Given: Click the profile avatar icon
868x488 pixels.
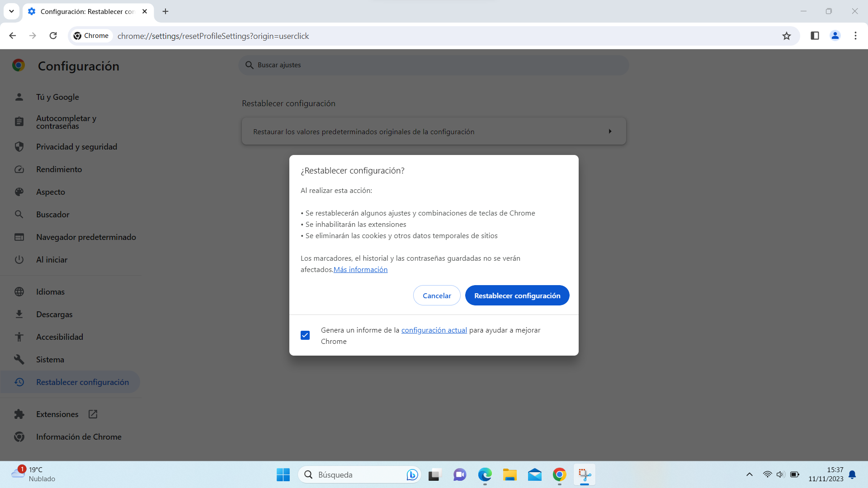Looking at the screenshot, I should 835,36.
